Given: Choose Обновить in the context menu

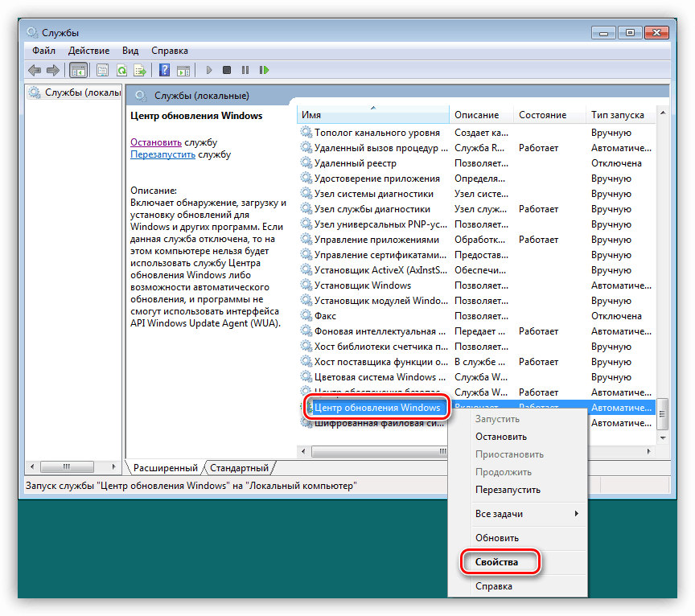Looking at the screenshot, I should tap(518, 537).
